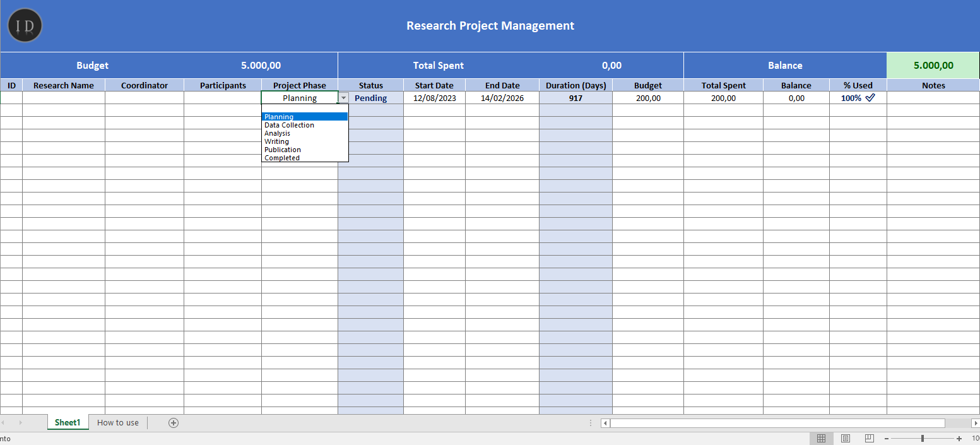Switch to Page Break Preview icon

tap(870, 438)
